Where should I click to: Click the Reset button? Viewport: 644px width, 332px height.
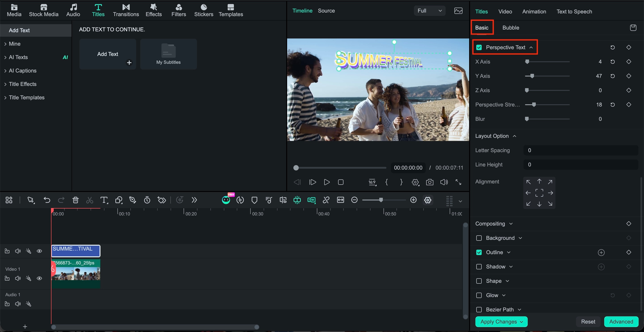(588, 322)
